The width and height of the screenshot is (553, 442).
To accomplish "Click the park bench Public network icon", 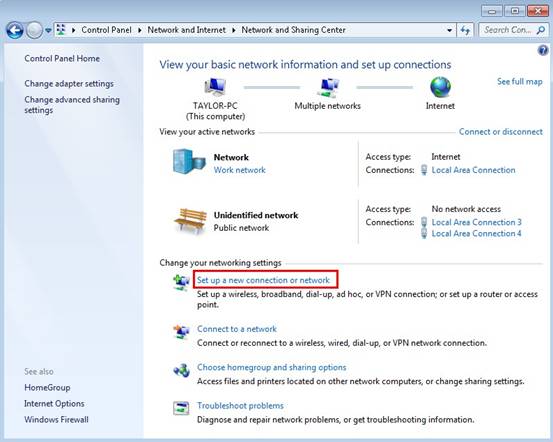I will coord(190,221).
